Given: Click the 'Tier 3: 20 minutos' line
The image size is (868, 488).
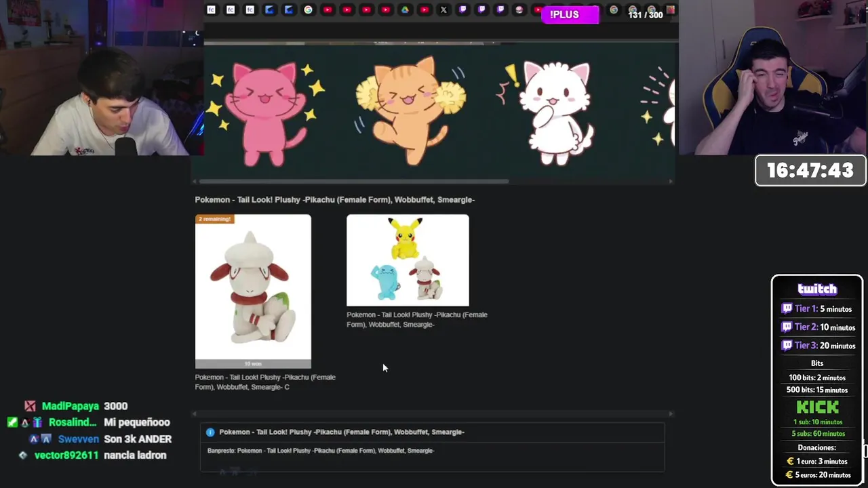Looking at the screenshot, I should click(818, 346).
